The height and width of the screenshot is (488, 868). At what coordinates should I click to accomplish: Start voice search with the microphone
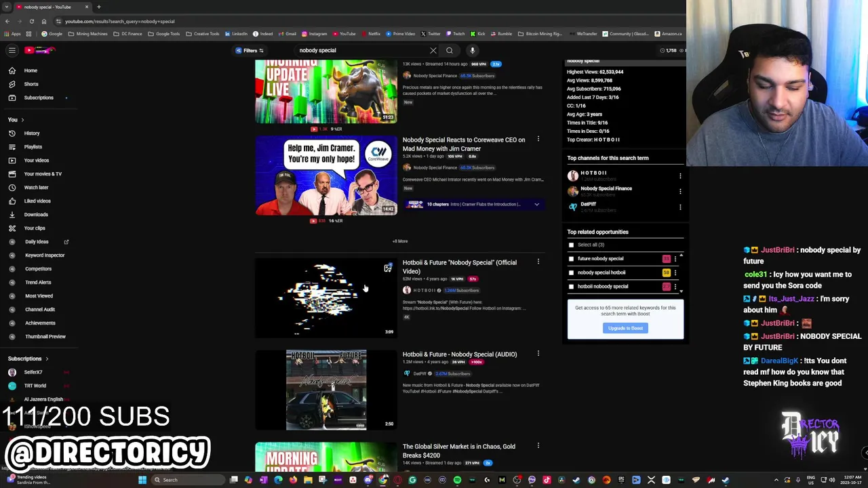[x=473, y=50]
